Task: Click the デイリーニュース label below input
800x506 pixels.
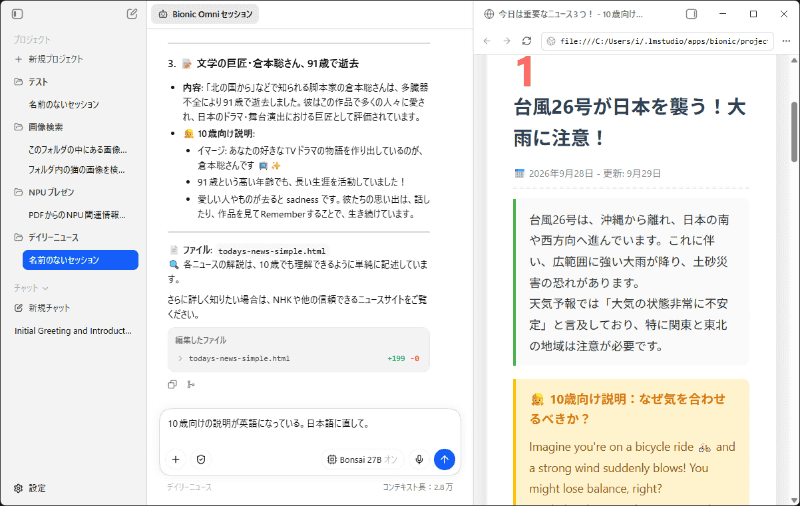Action: tap(189, 487)
